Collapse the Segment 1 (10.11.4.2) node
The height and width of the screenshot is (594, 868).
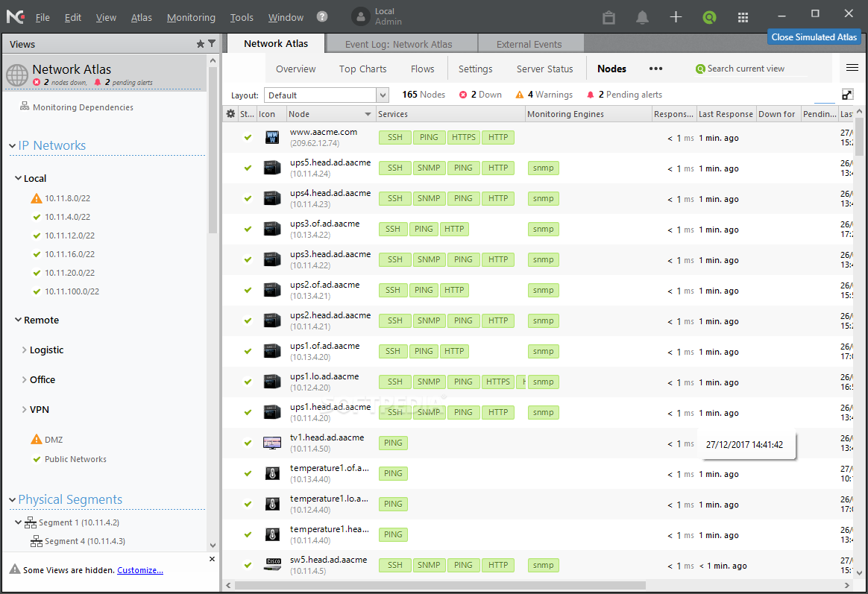tap(18, 522)
